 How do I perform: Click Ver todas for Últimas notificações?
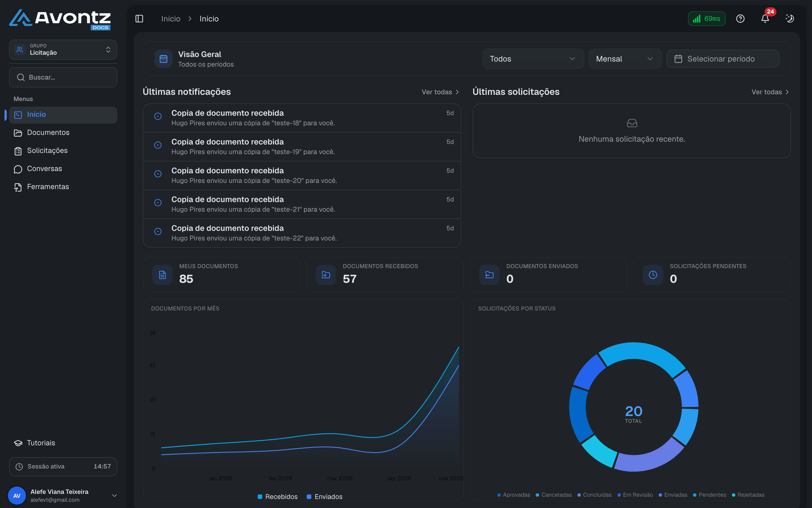[440, 92]
